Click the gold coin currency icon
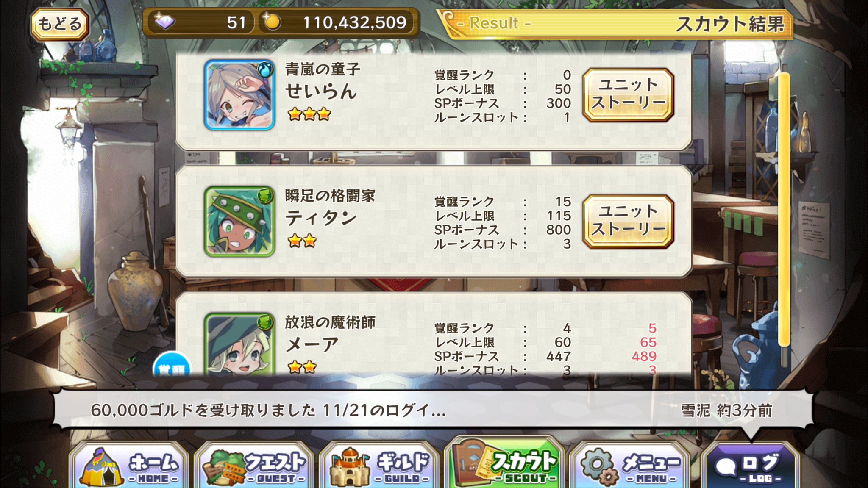This screenshot has width=868, height=488. 271,21
